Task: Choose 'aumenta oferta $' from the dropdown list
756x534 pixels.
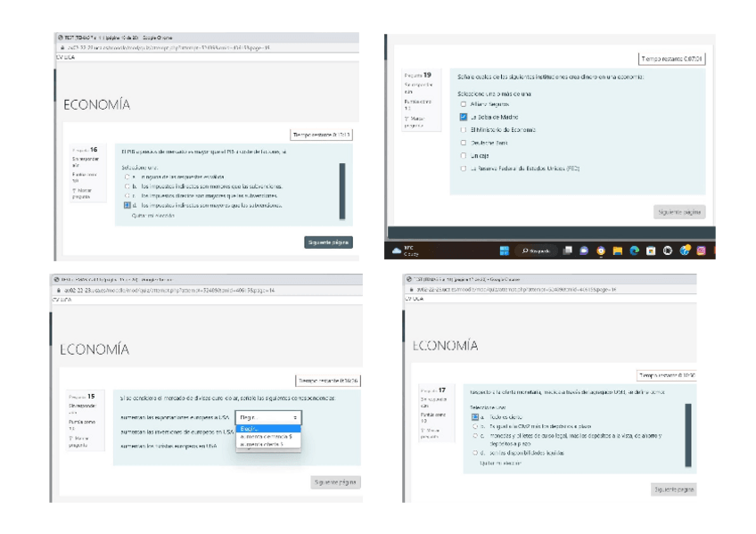Action: pos(268,444)
